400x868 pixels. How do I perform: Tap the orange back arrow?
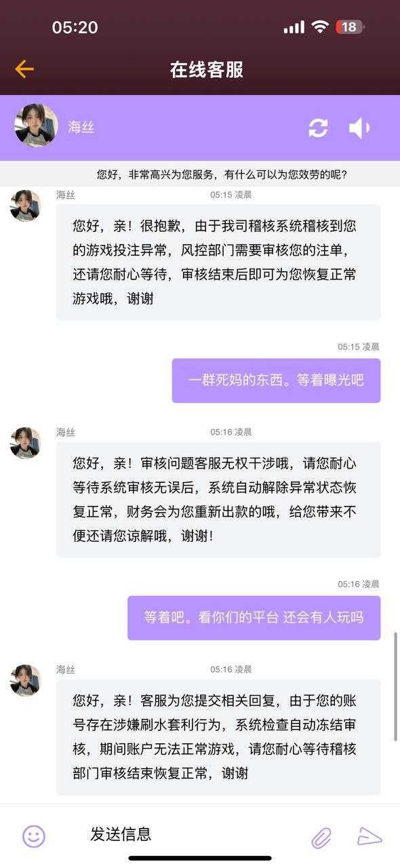point(24,69)
